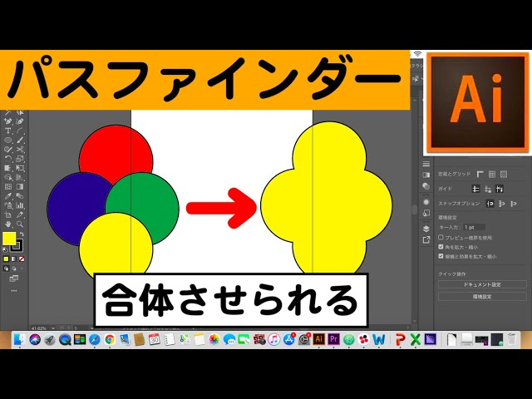The width and height of the screenshot is (532, 399).
Task: Toggle transparency grid icon
Action: 504,174
